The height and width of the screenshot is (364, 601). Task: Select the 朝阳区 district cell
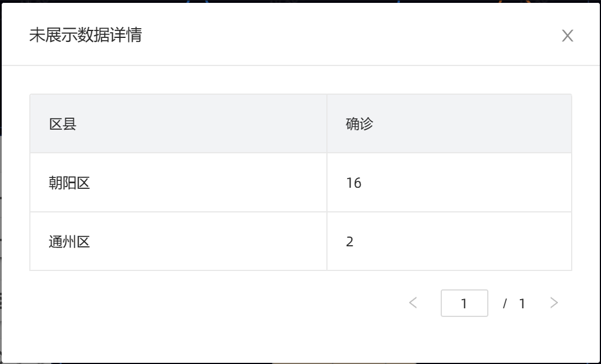tap(178, 183)
